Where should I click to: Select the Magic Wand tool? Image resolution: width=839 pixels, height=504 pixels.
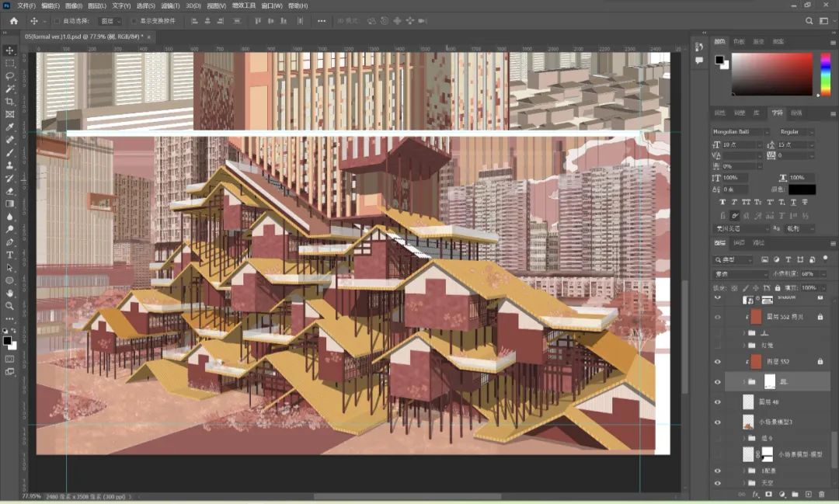click(9, 89)
